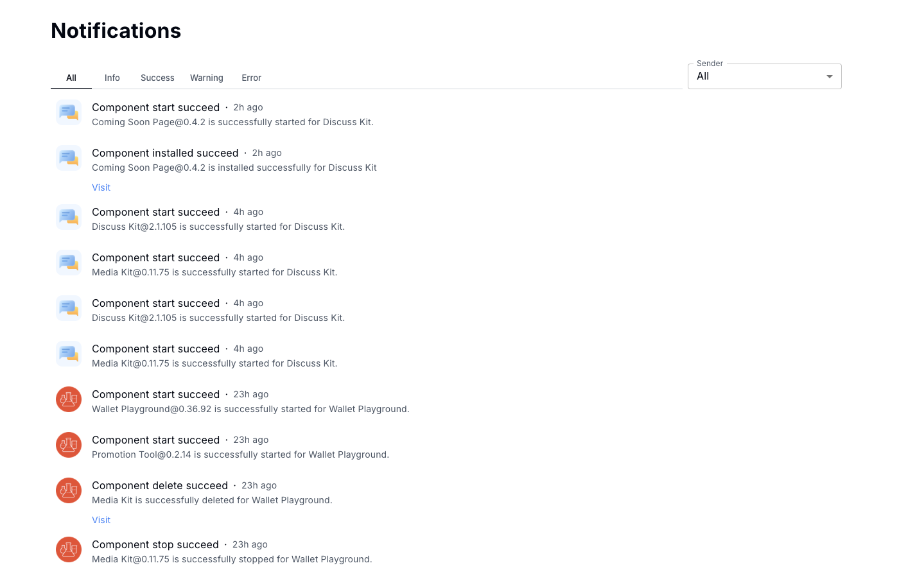This screenshot has height=588, width=917.
Task: Click the Sender dropdown arrow
Action: [x=829, y=76]
